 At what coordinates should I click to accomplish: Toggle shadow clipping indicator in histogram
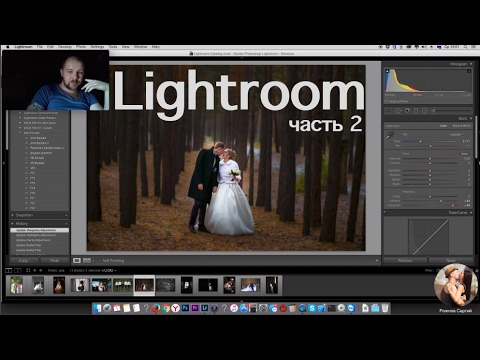click(x=387, y=71)
